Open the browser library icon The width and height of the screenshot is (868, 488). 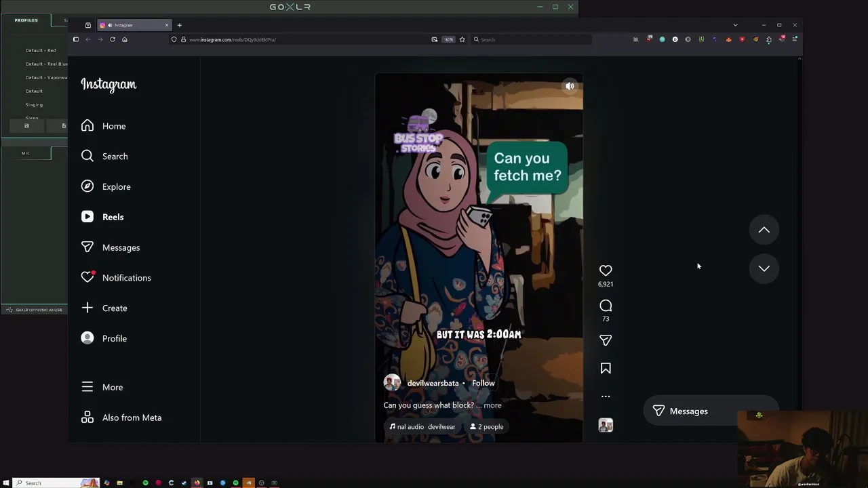click(635, 39)
